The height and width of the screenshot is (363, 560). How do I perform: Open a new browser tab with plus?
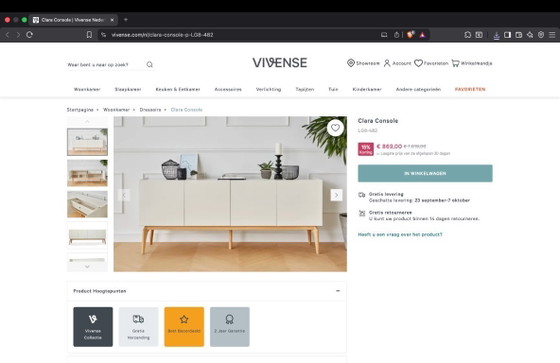126,20
